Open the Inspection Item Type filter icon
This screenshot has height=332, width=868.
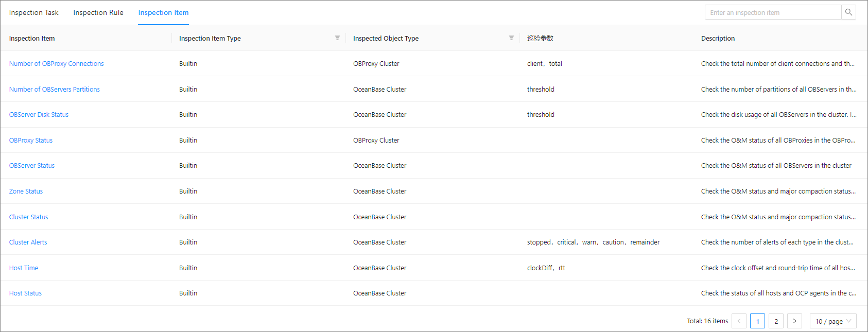click(x=337, y=38)
